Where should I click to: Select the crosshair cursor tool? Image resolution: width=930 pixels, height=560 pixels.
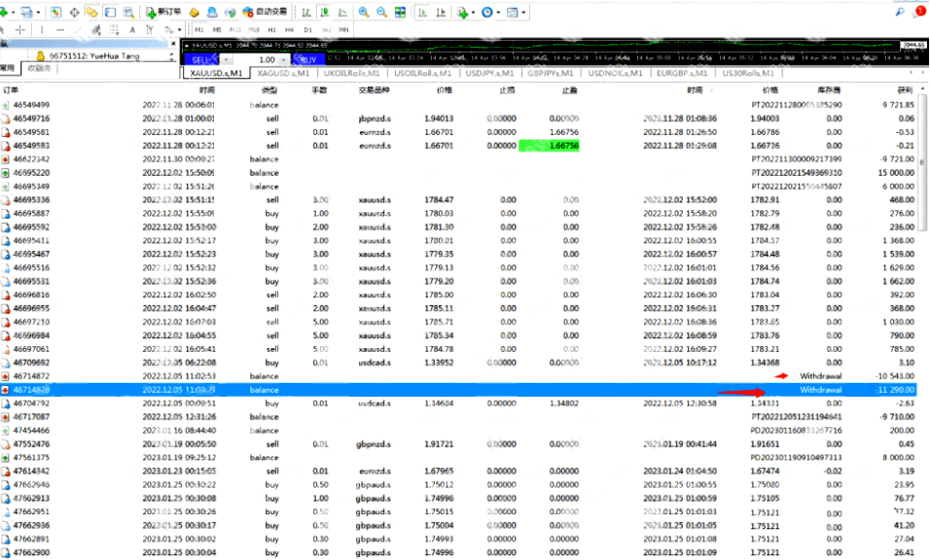tap(20, 29)
